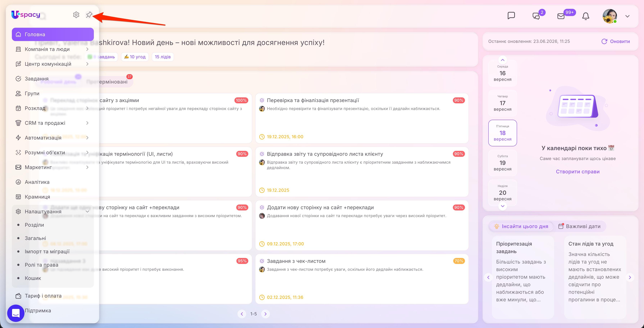Open the Ролі та права settings item
Image resolution: width=644 pixels, height=328 pixels.
53,265
